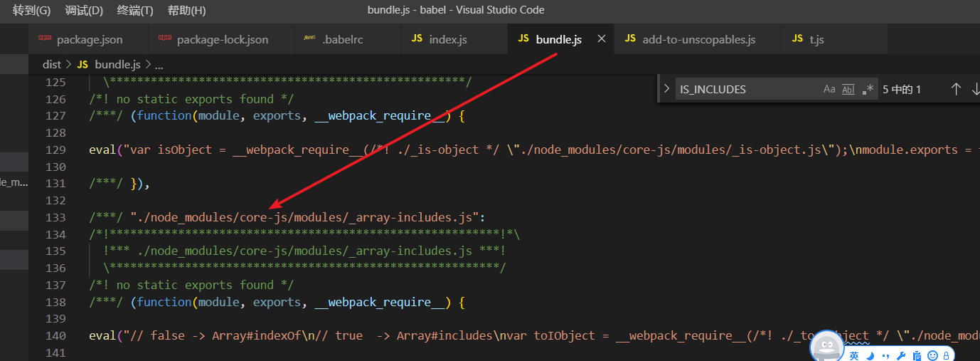The height and width of the screenshot is (361, 980).
Task: Switch IME language via 英 icon
Action: [854, 355]
